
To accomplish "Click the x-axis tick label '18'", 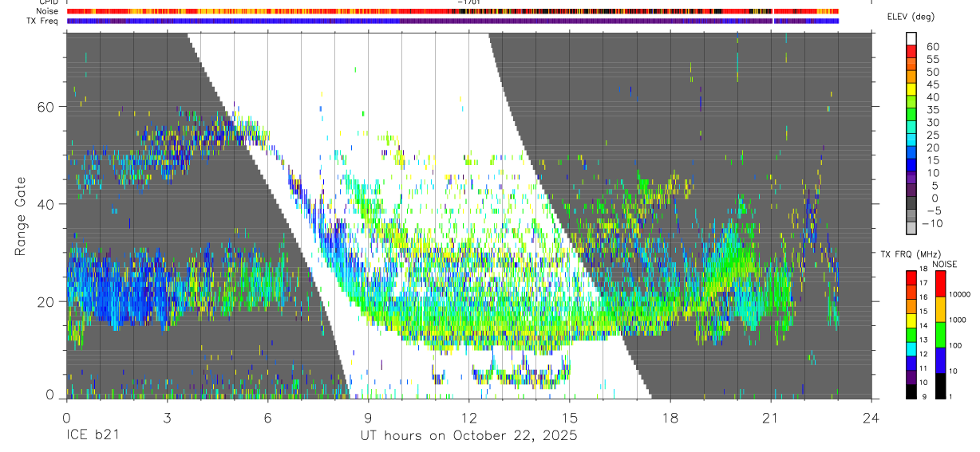I will pyautogui.click(x=670, y=417).
